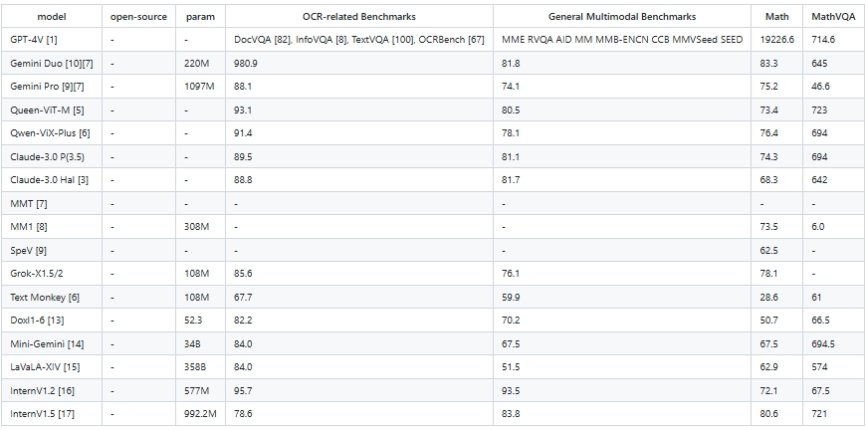Click the 'open-source' column header

pos(138,17)
